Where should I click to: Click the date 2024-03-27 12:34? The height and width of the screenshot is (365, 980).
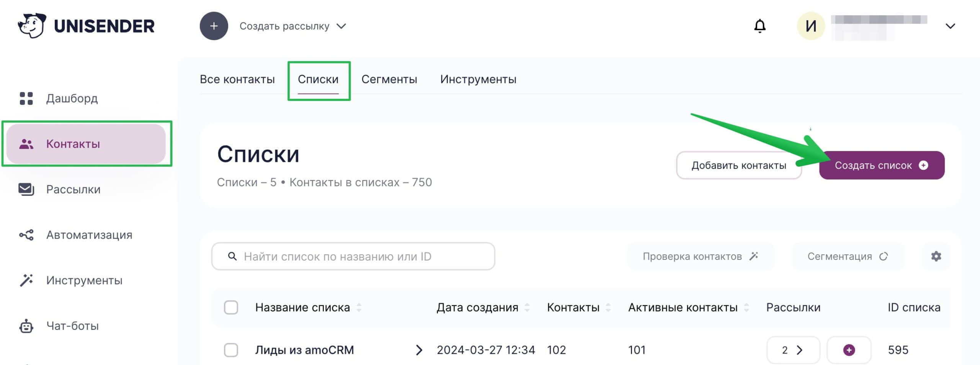click(x=486, y=350)
